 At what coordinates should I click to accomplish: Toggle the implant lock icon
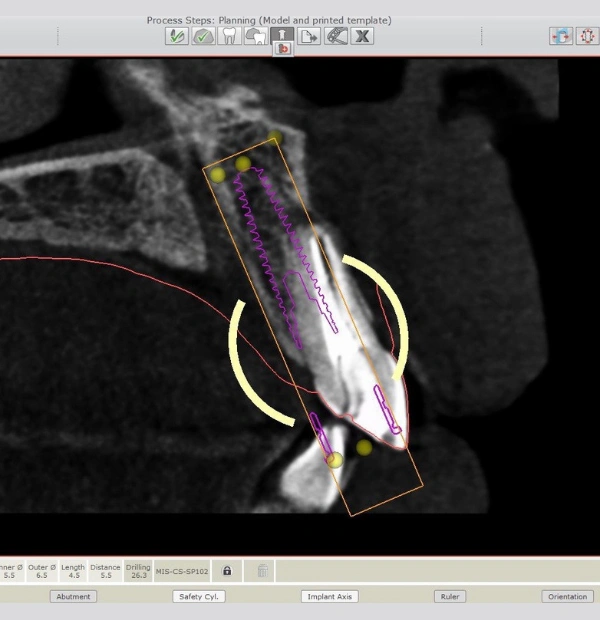pos(227,570)
